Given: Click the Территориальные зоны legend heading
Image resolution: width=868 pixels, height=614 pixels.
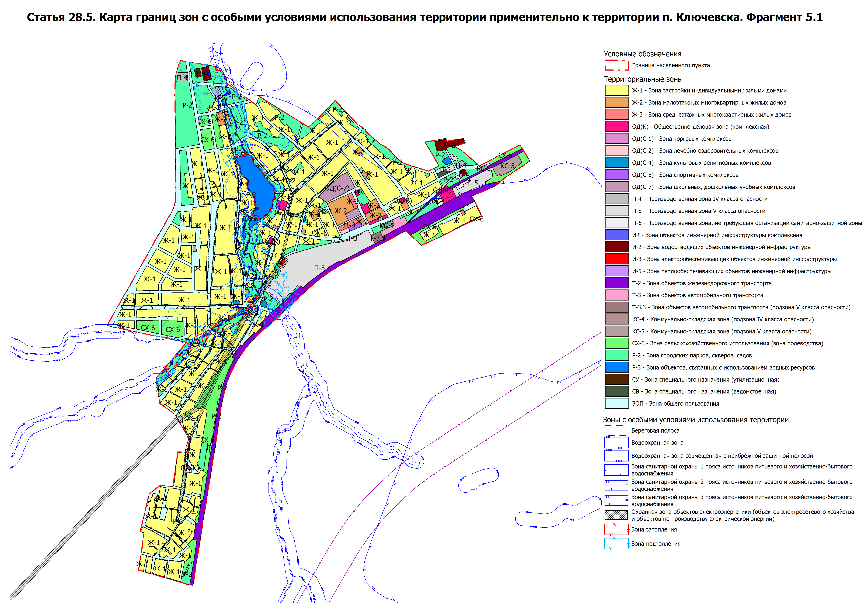Looking at the screenshot, I should click(643, 79).
